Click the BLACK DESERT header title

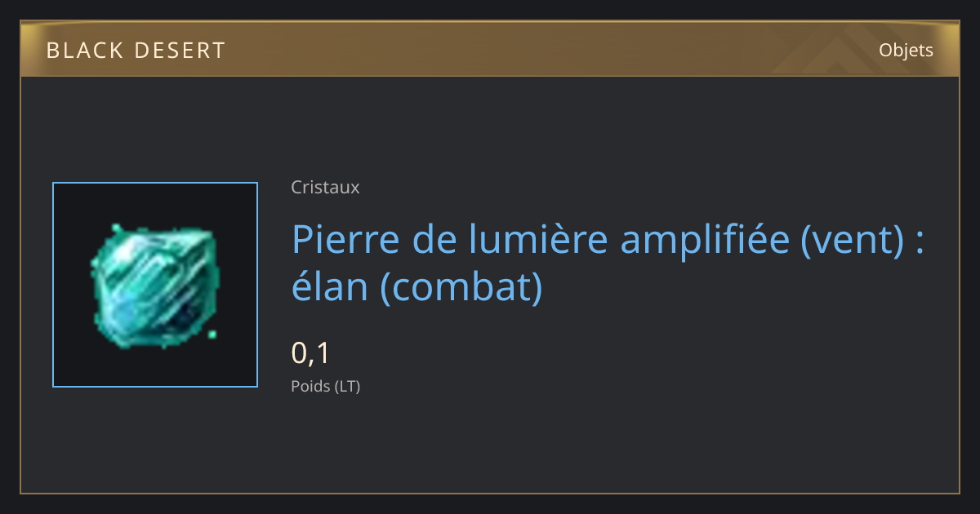point(136,51)
